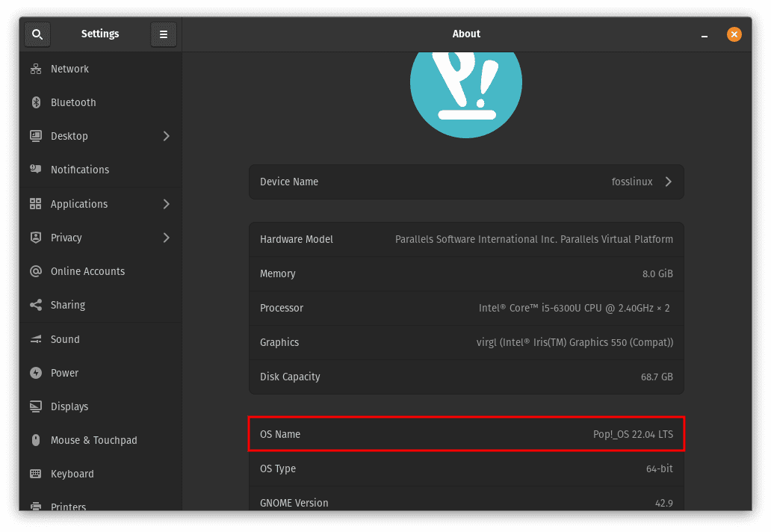Click the Pop!_OS logo image
Image resolution: width=771 pixels, height=532 pixels.
pos(466,95)
